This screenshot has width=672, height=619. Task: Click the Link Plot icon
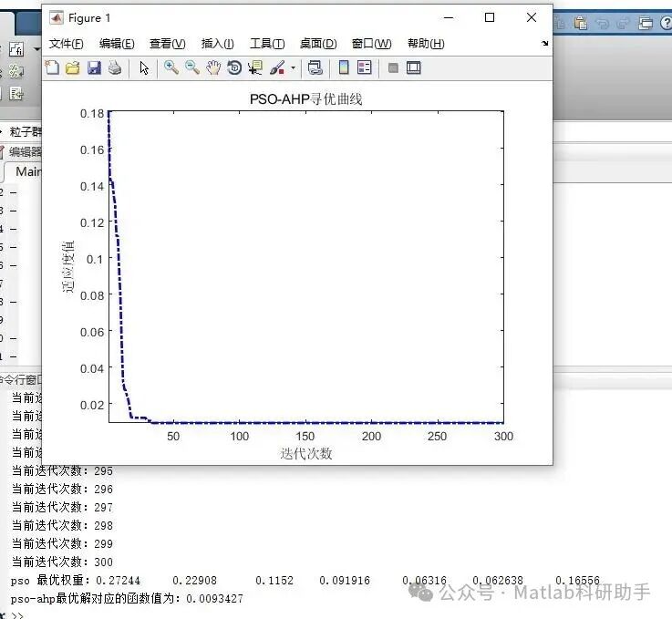[x=315, y=67]
